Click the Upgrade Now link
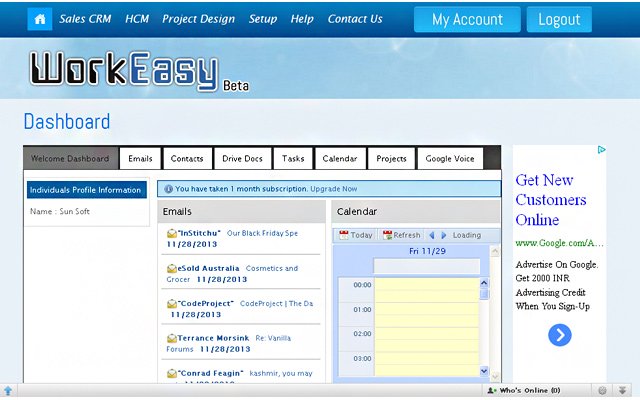 click(x=333, y=189)
